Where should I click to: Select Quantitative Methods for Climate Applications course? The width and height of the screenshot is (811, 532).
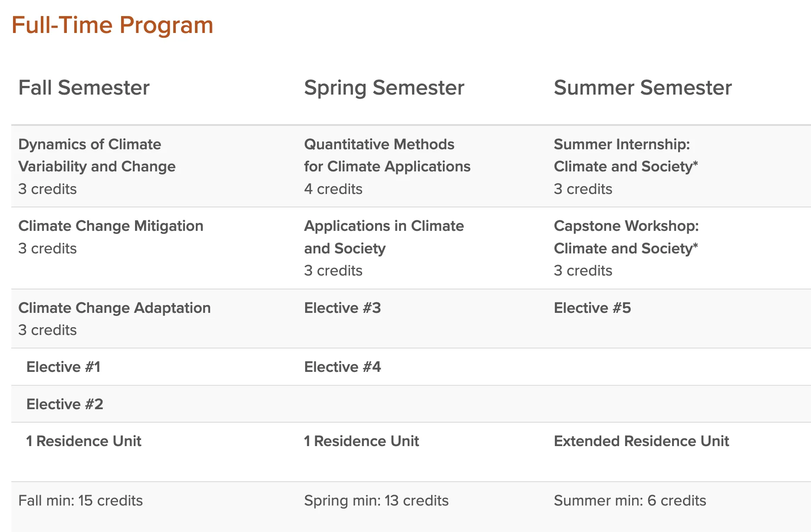click(x=387, y=155)
